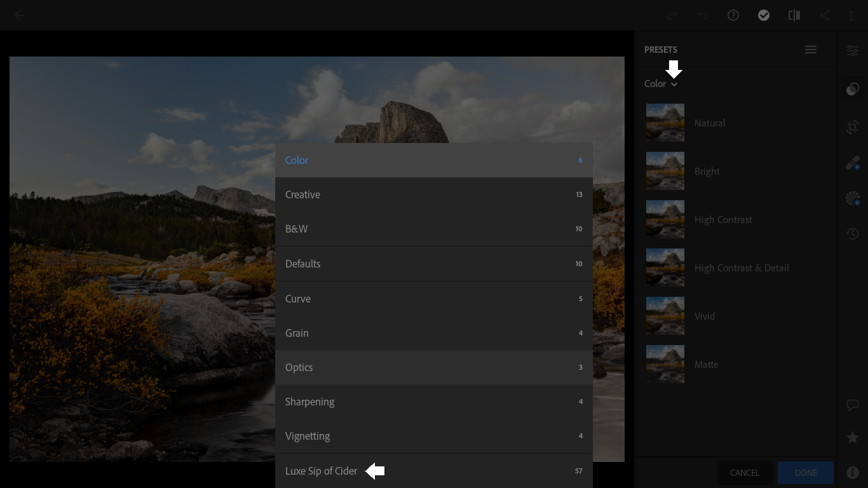Open the share icon
The height and width of the screenshot is (488, 868).
coord(825,15)
